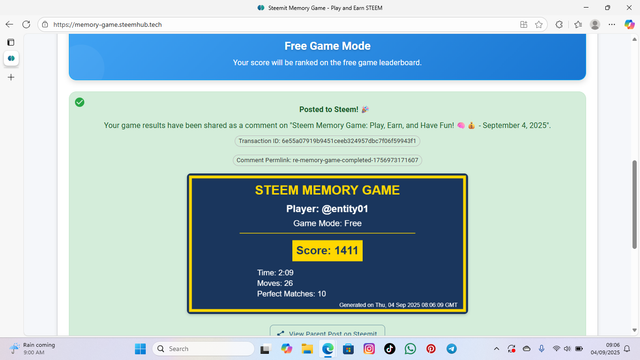Open File Explorer from the taskbar
Image resolution: width=640 pixels, height=360 pixels.
coord(307,349)
